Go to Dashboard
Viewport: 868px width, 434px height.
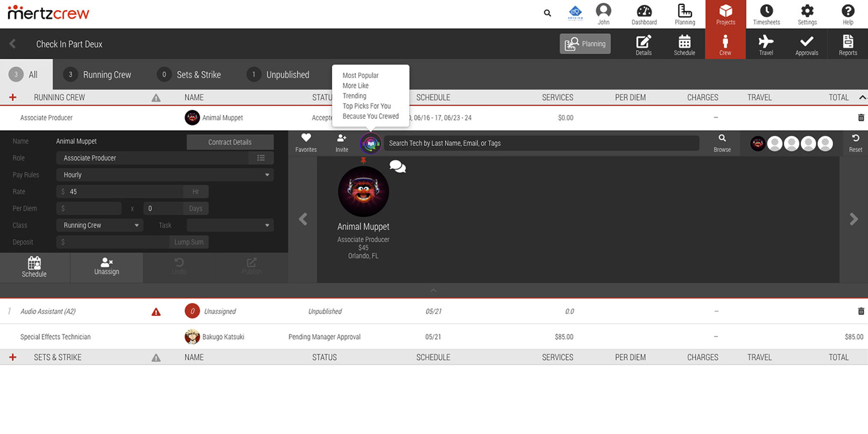tap(644, 14)
